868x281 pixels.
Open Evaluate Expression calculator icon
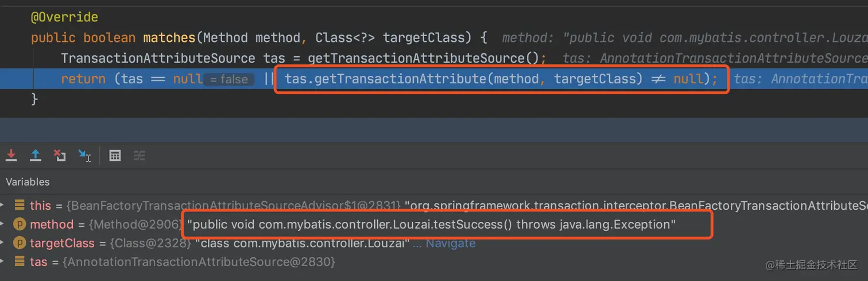pyautogui.click(x=115, y=155)
